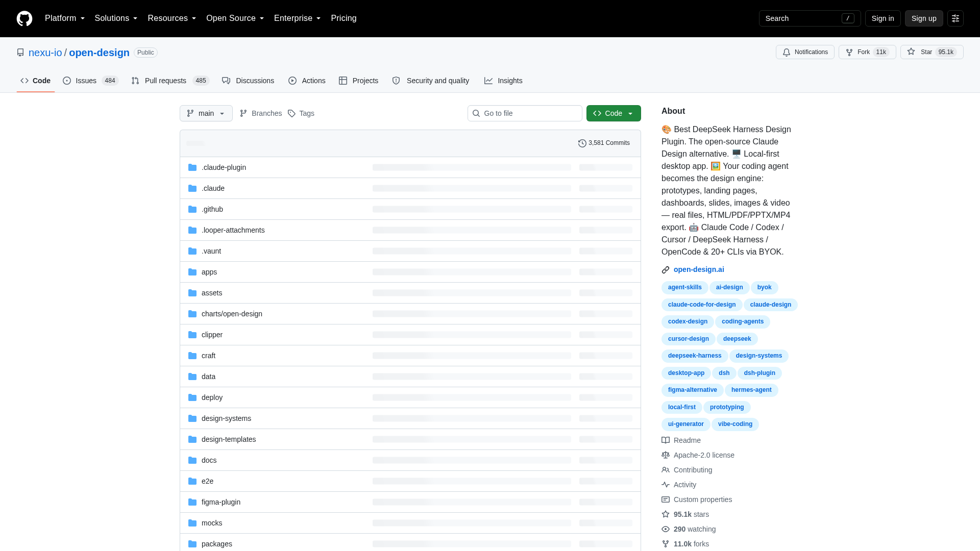Open the Projects tab

click(358, 81)
